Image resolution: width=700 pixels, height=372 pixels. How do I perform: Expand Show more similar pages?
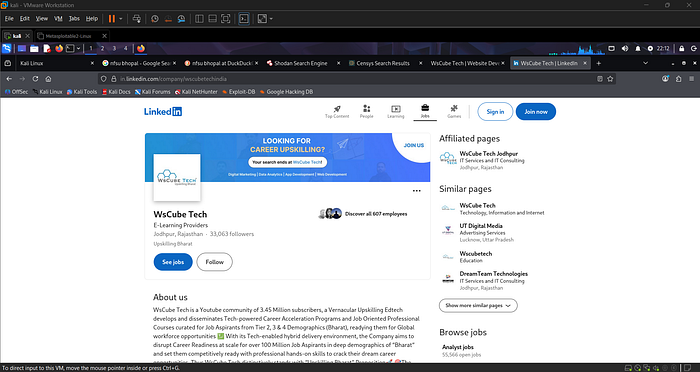(x=478, y=305)
